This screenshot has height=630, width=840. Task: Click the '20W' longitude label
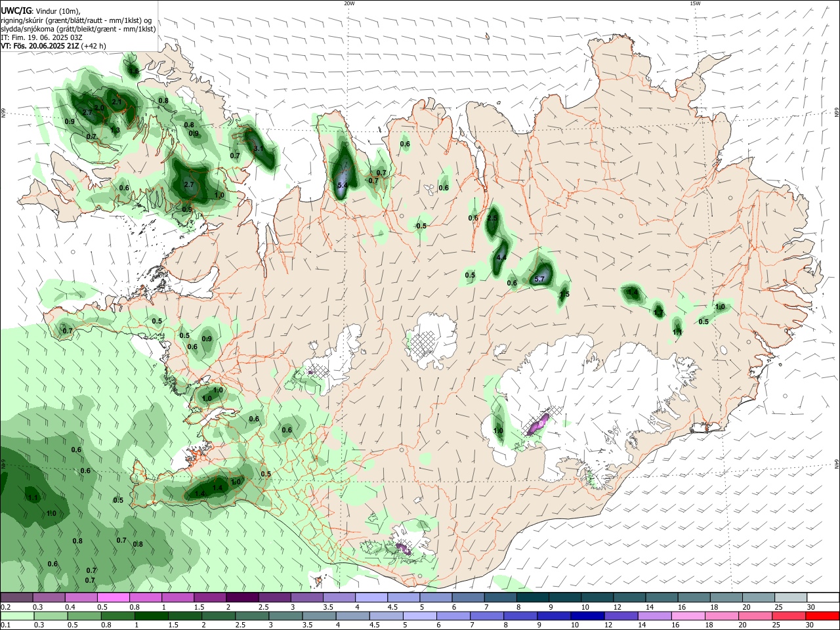[349, 3]
